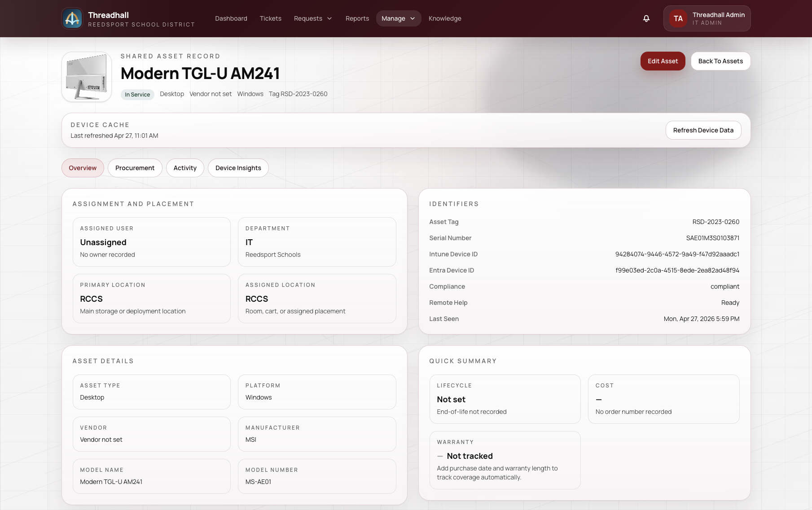Image resolution: width=812 pixels, height=510 pixels.
Task: Click the 'Vendor not set' field in Asset Details
Action: 152,434
